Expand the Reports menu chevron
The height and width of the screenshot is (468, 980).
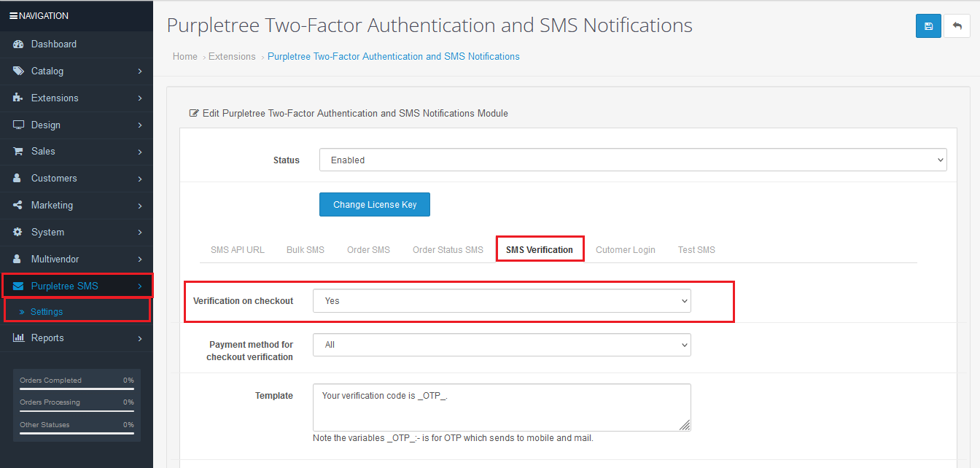(x=139, y=338)
